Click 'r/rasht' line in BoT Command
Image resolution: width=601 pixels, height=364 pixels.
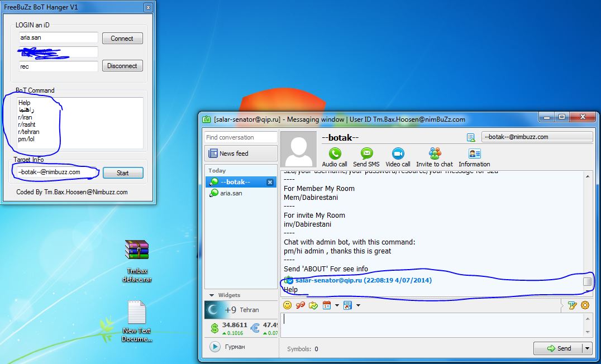tap(26, 124)
